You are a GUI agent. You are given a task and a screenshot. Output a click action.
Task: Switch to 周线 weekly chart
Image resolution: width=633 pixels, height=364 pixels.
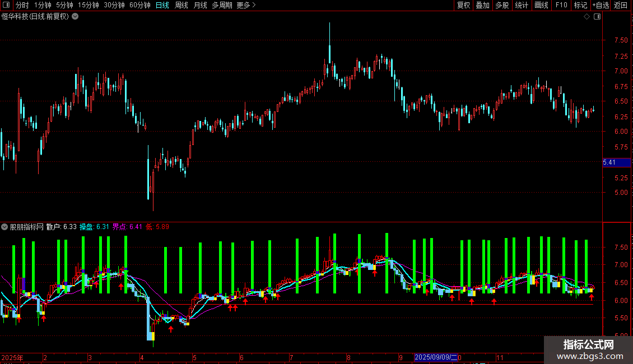pyautogui.click(x=181, y=5)
